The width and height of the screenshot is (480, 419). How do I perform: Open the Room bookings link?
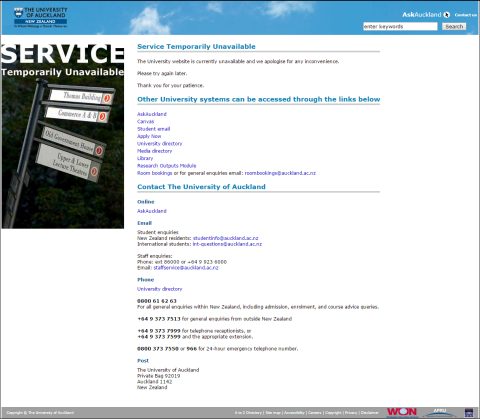point(155,173)
